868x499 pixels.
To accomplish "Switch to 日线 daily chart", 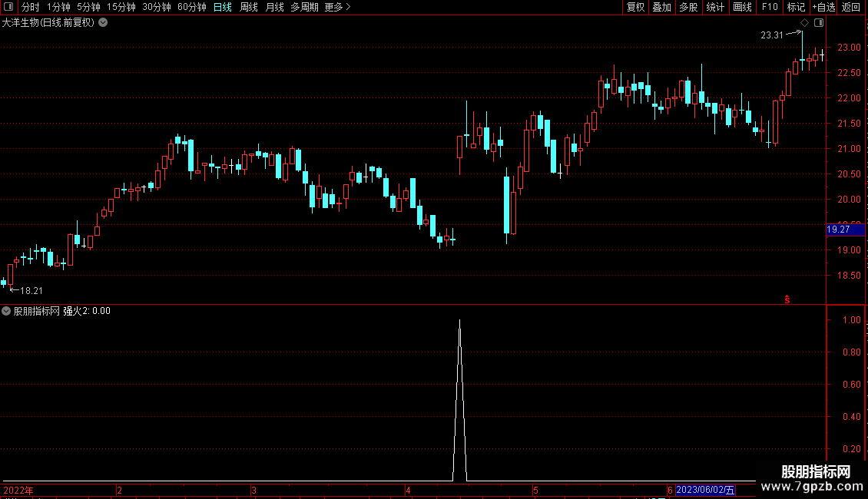I will (223, 7).
